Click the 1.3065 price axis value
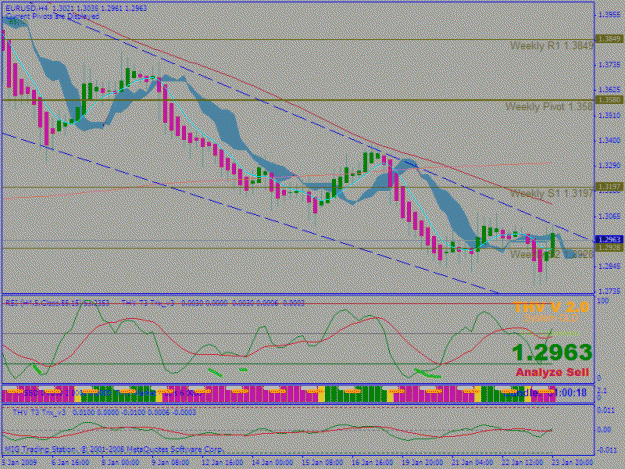 pos(609,216)
